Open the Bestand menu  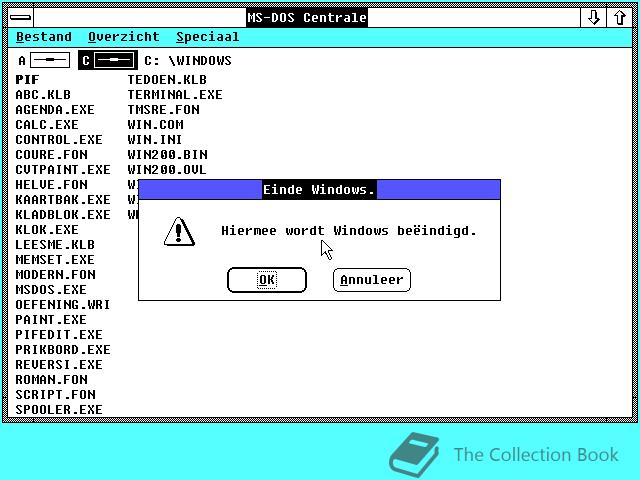(x=44, y=37)
